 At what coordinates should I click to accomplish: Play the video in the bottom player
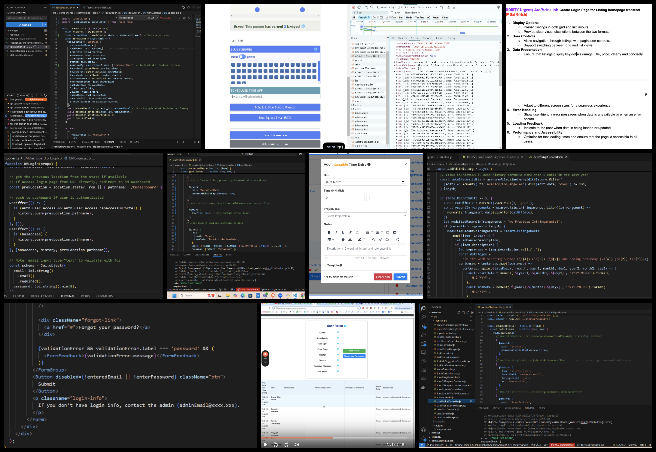(x=265, y=444)
